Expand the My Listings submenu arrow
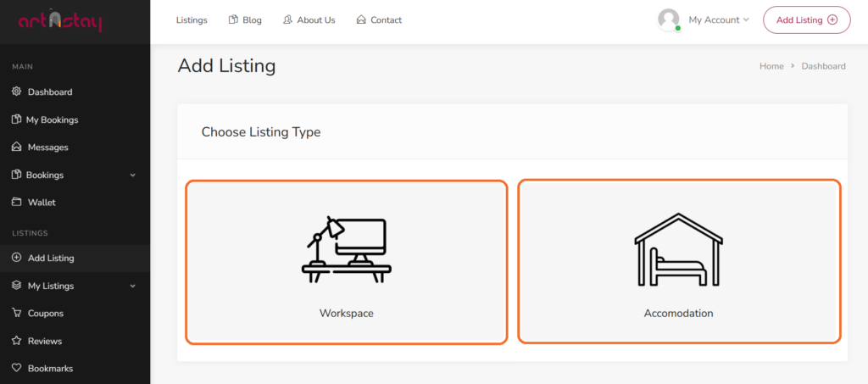Viewport: 868px width, 384px height. click(x=132, y=286)
